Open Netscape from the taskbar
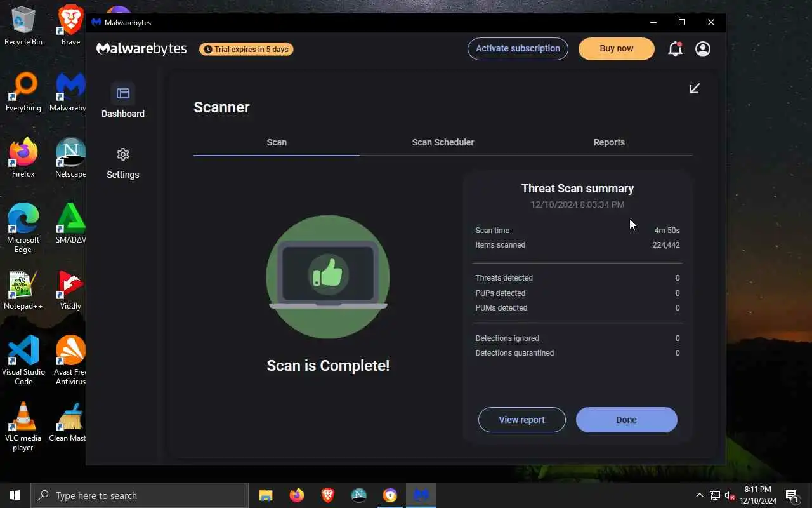This screenshot has width=812, height=508. (x=359, y=495)
